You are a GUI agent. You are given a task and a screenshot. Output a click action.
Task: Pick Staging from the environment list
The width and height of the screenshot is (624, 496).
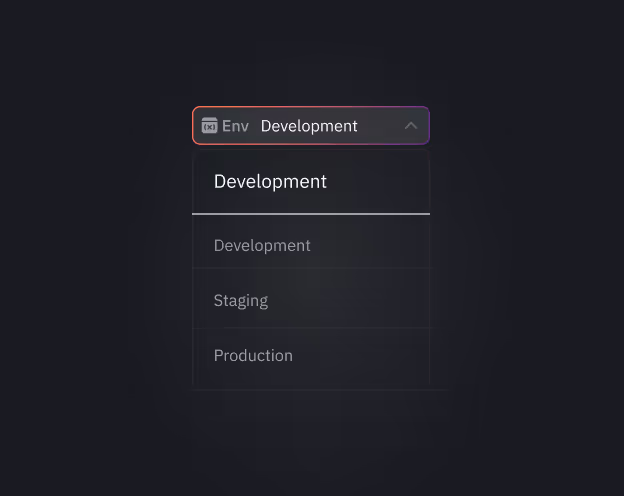tap(241, 301)
